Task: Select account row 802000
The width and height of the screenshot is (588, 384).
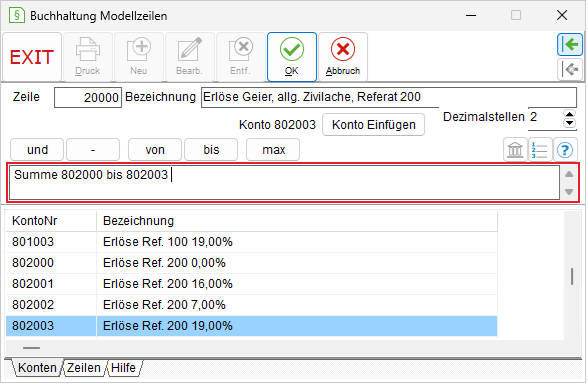Action: 251,263
